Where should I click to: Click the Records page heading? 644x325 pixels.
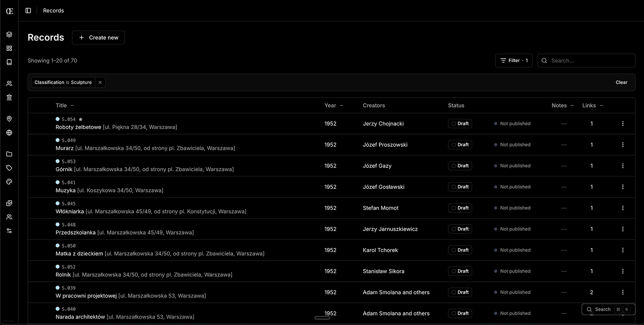click(46, 38)
